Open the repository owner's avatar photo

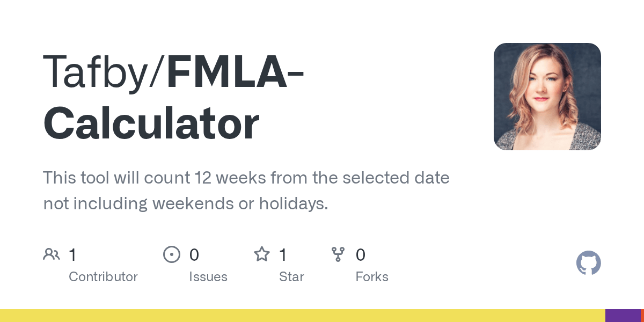pos(547,97)
